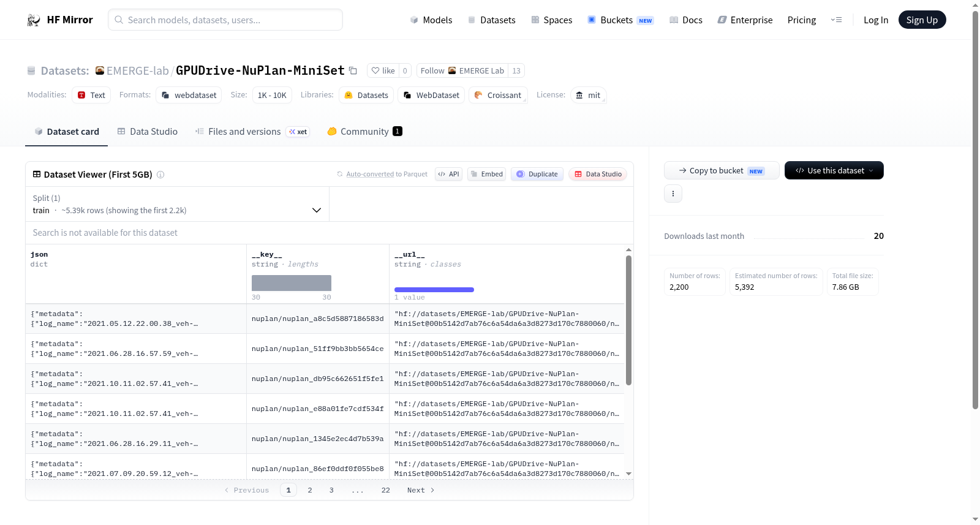
Task: Click the __key__ lengths histogram bar
Action: [292, 283]
